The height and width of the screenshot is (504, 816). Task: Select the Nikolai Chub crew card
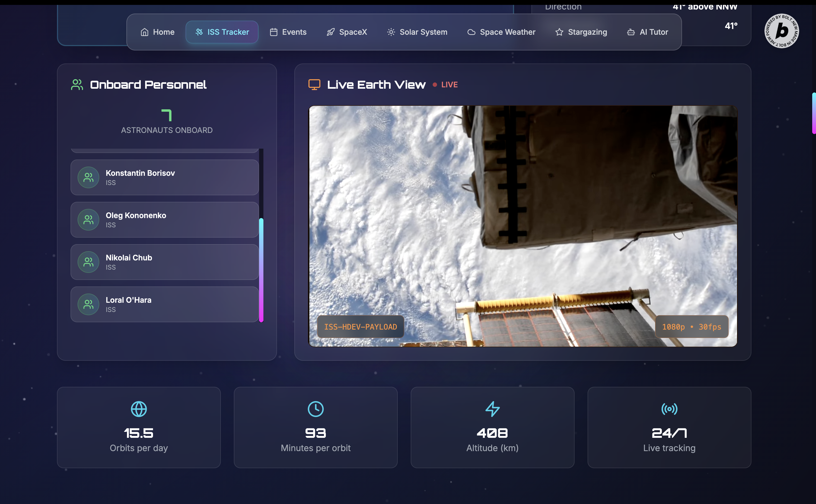click(x=165, y=262)
